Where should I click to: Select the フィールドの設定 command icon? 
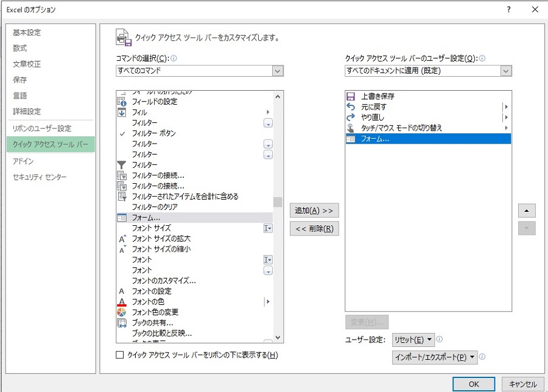coord(122,102)
